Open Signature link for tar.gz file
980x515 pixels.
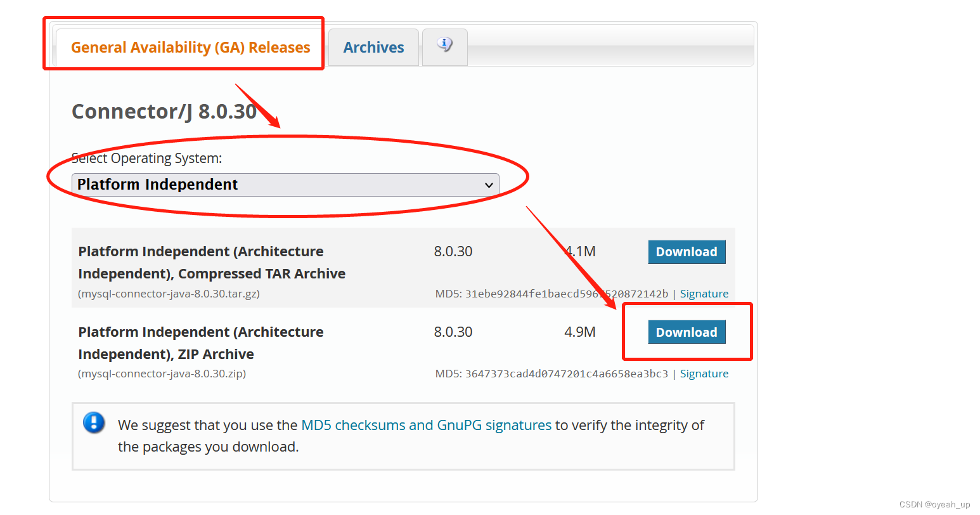click(x=704, y=294)
